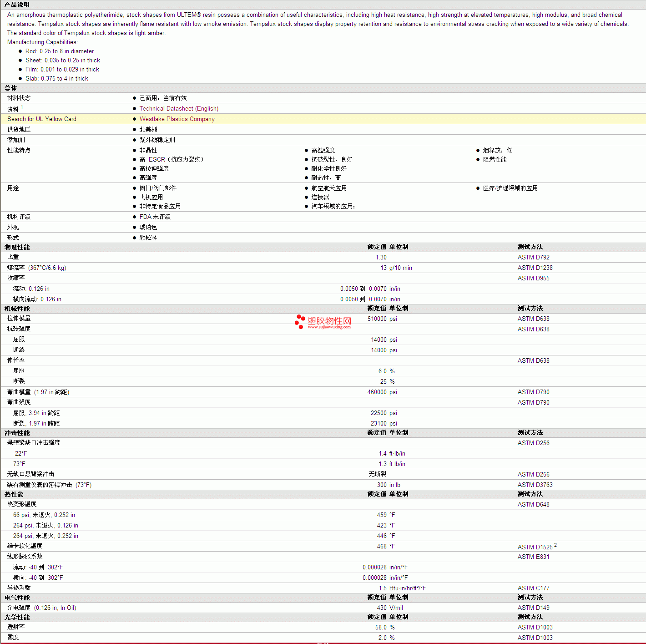Click the ASTM D149 test method

point(534,608)
